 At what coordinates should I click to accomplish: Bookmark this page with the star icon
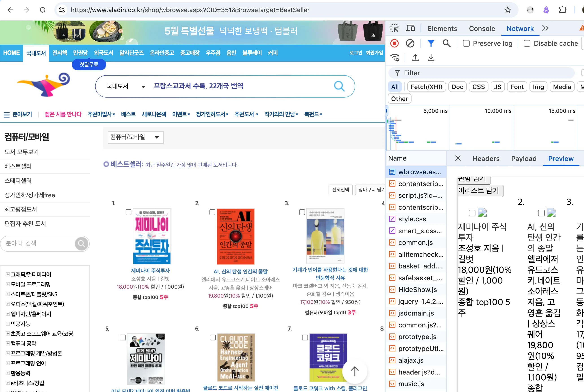[x=508, y=10]
